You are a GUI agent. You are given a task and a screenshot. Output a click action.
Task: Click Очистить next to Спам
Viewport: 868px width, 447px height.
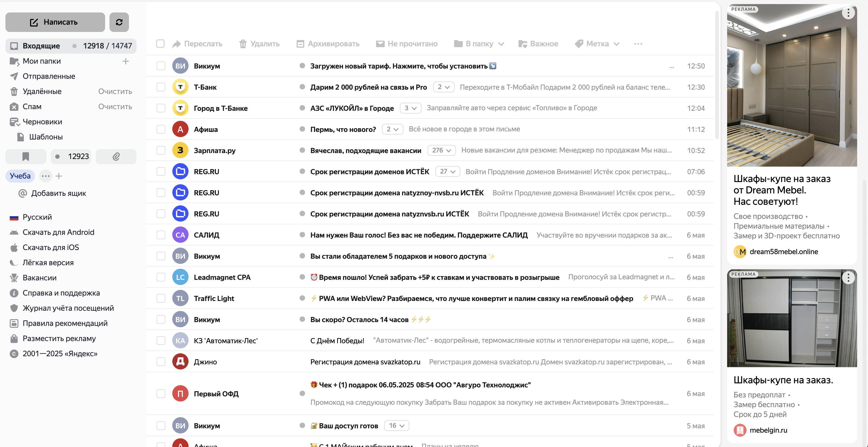click(x=115, y=106)
